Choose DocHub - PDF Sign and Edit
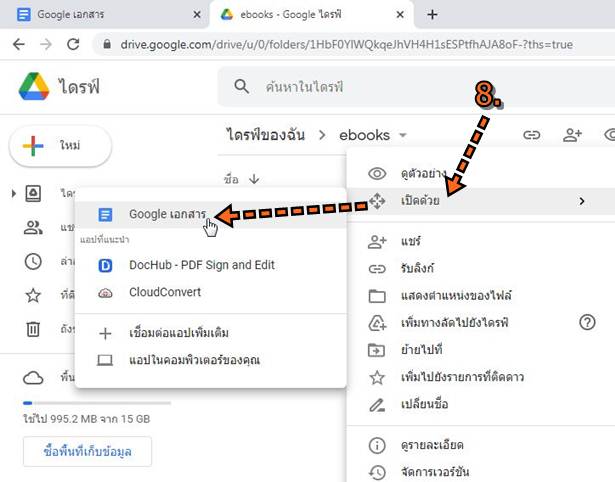Screen dimensions: 615x482 pyautogui.click(x=210, y=265)
